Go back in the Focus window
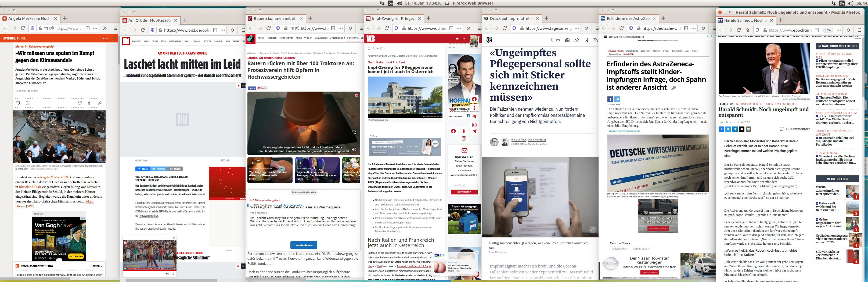 point(251,28)
